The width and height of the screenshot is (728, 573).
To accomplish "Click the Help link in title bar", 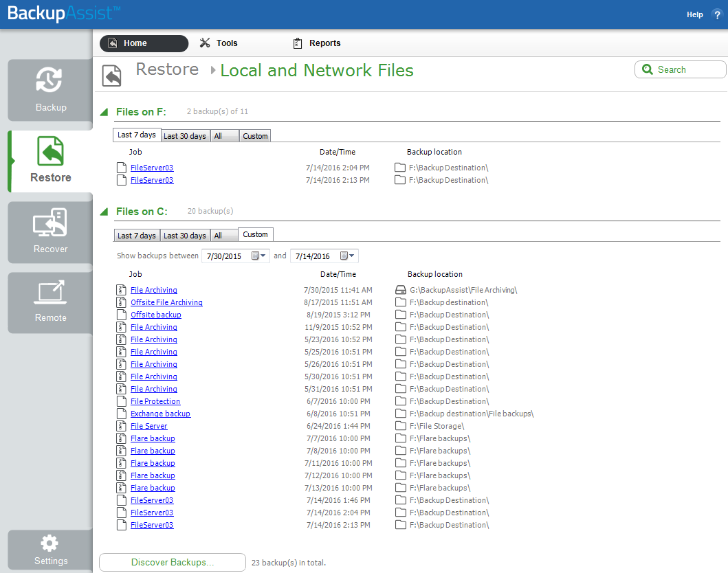I will tap(694, 14).
